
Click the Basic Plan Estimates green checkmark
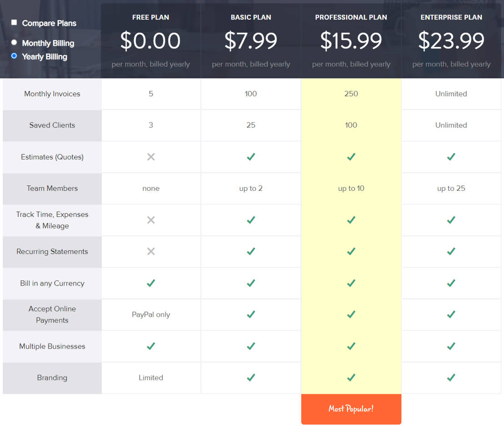point(251,157)
